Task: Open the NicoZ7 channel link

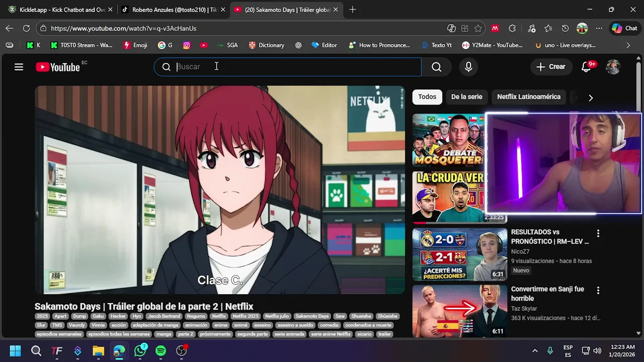Action: point(520,251)
